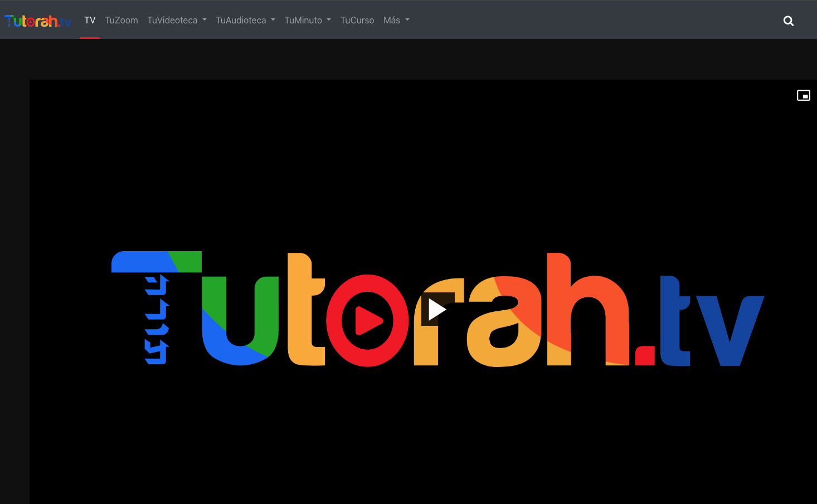
Task: Open the TuCurso link
Action: pos(357,20)
